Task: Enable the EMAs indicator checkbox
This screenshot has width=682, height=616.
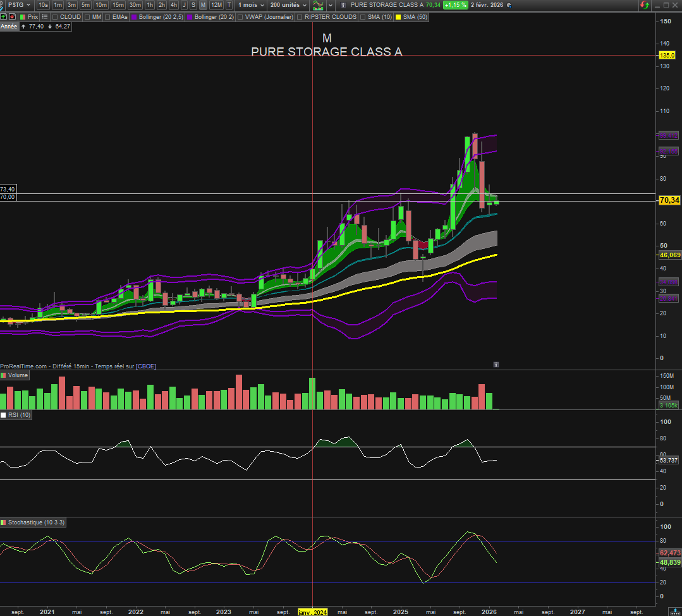Action: [x=107, y=17]
